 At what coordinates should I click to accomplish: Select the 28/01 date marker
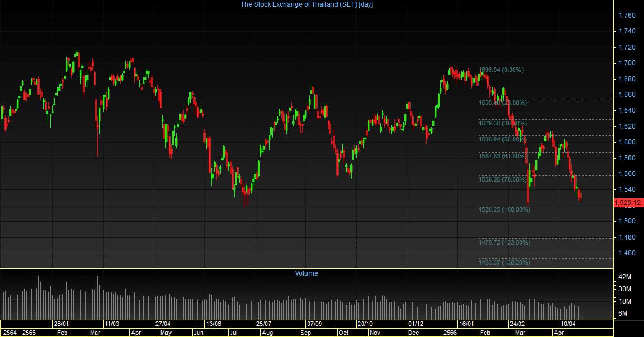[61, 324]
